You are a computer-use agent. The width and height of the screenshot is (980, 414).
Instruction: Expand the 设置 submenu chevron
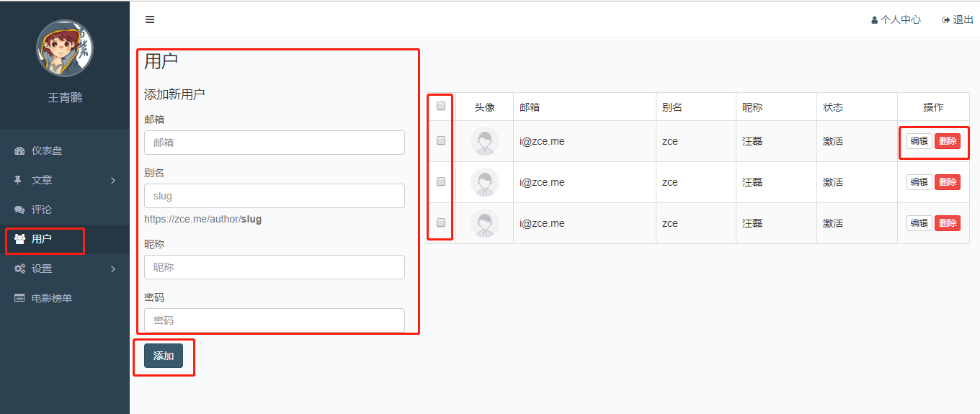pyautogui.click(x=113, y=269)
